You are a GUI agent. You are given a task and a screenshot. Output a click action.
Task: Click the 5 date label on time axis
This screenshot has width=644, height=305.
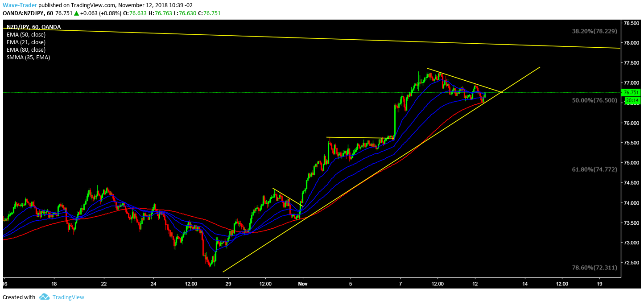click(x=351, y=284)
